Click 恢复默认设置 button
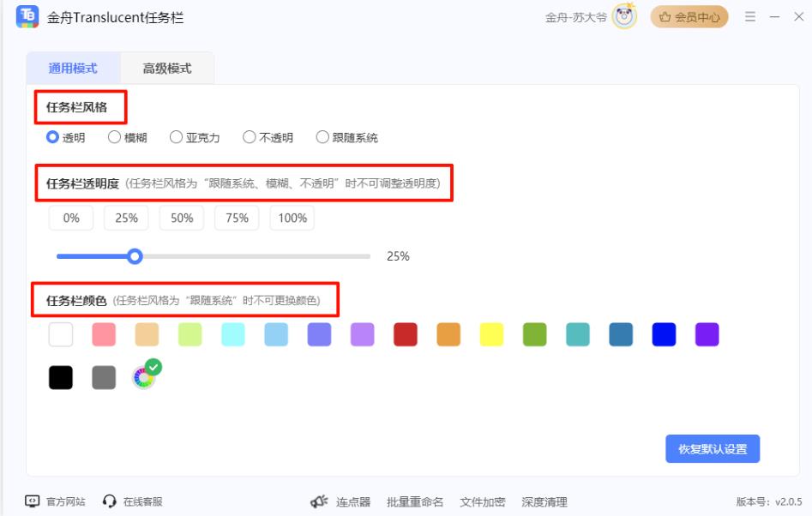Screen dimensions: 812x516 pyautogui.click(x=713, y=449)
